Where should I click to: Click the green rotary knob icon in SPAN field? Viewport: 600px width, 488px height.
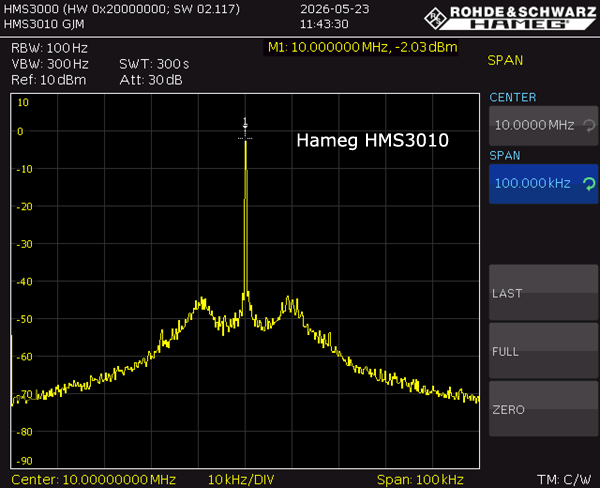point(589,184)
